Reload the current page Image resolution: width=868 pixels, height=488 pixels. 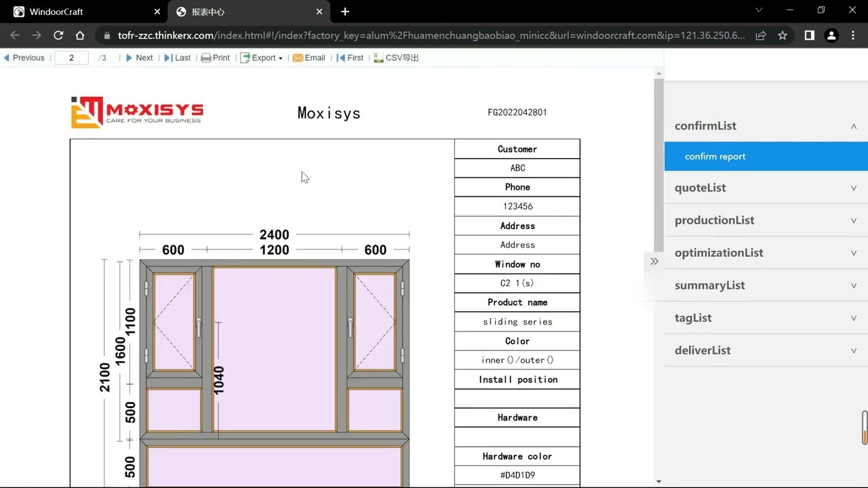[x=58, y=35]
